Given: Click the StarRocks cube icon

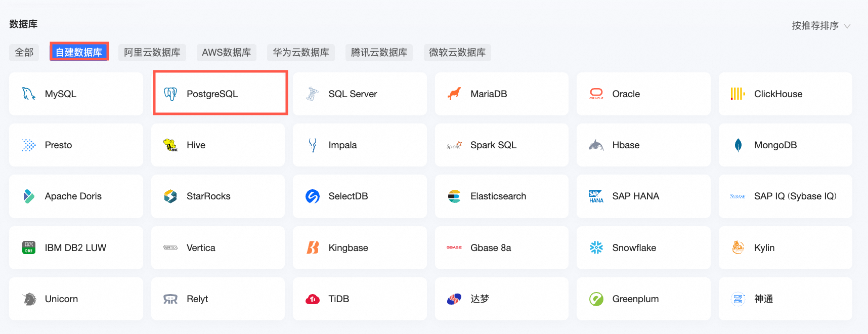Looking at the screenshot, I should click(x=170, y=196).
